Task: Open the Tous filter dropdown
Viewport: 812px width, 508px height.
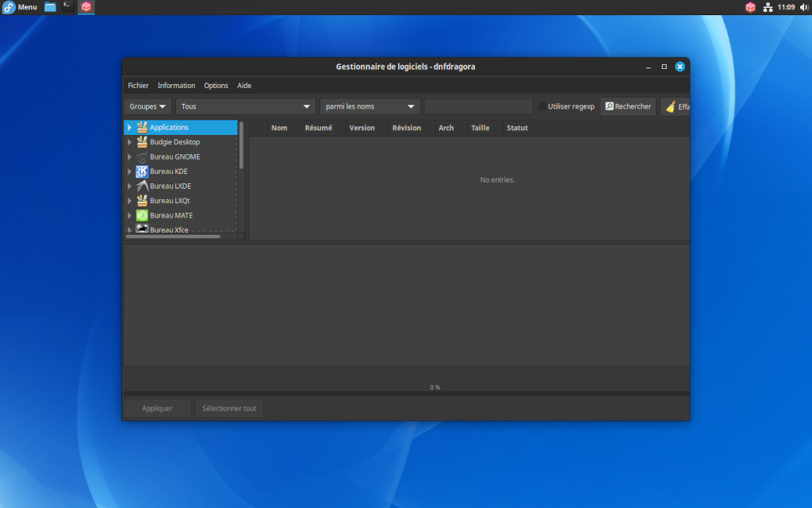Action: coord(245,106)
